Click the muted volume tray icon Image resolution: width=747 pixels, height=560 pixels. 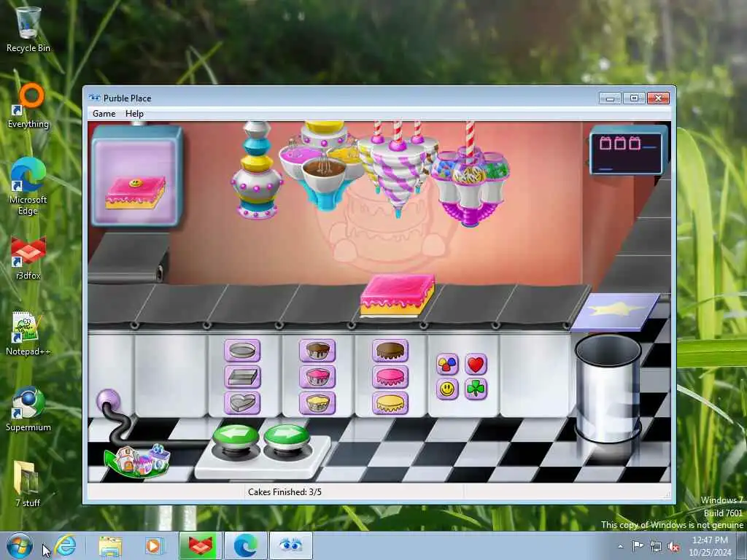click(x=673, y=546)
